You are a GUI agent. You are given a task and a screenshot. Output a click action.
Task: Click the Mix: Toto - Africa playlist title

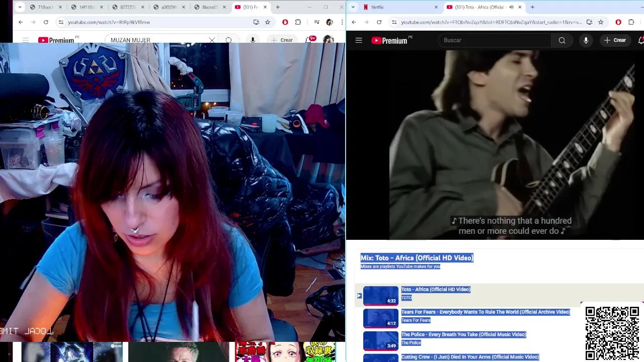click(x=417, y=258)
